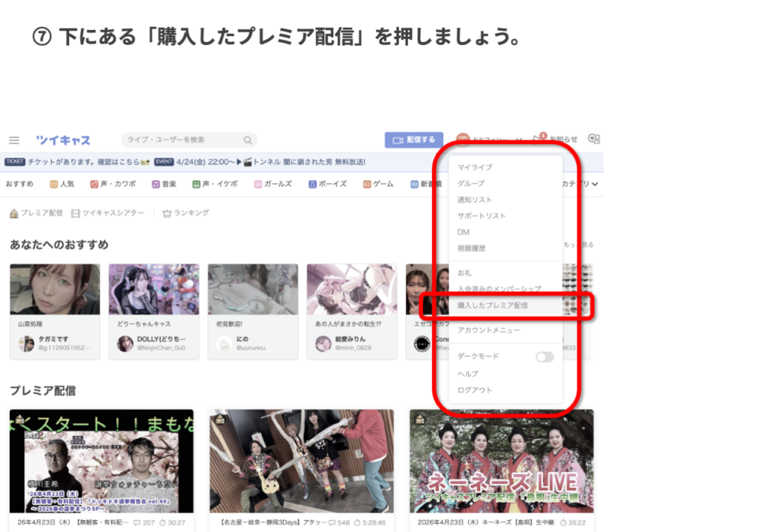The image size is (769, 532).
Task: Toggle the ダークモード switch
Action: [x=544, y=357]
